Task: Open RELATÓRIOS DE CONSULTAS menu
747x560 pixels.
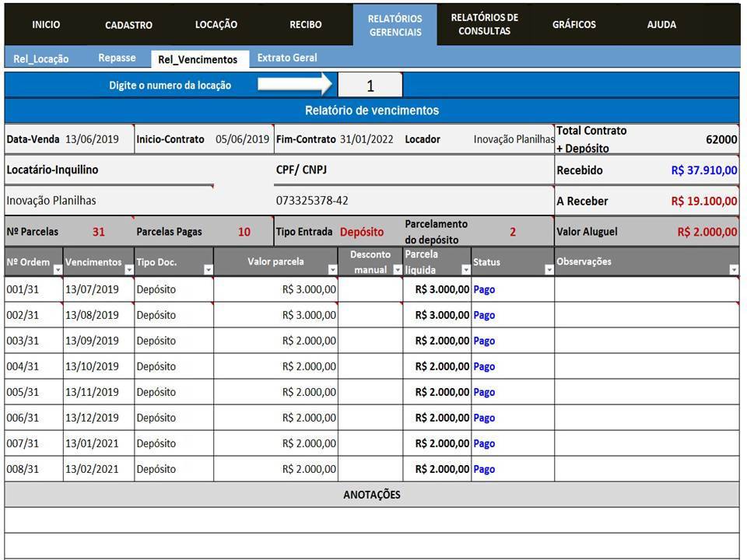Action: [484, 24]
